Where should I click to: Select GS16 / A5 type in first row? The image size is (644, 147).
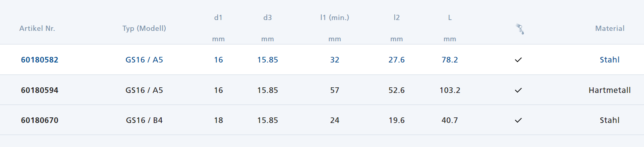pyautogui.click(x=144, y=60)
